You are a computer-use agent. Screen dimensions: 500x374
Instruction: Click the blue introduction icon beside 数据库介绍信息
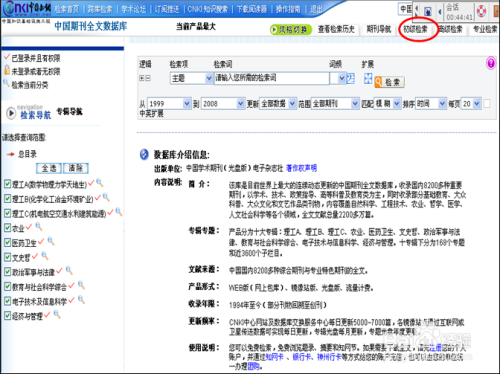[144, 155]
